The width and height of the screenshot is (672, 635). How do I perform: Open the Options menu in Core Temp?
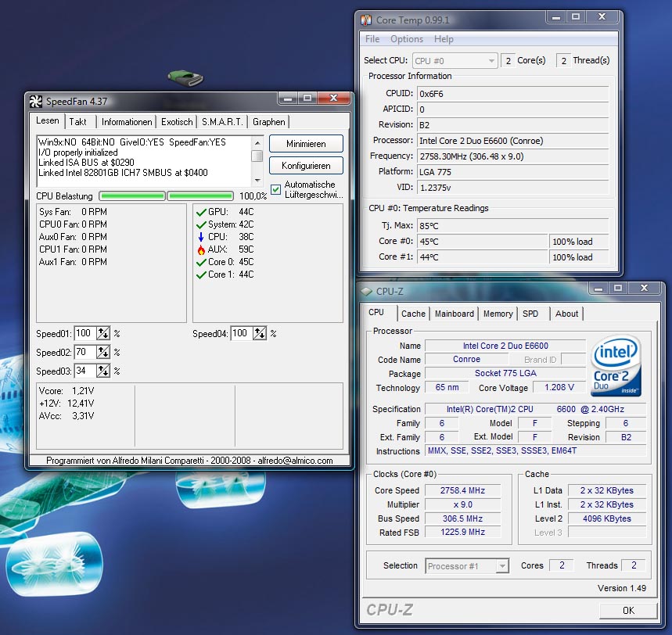(x=406, y=39)
